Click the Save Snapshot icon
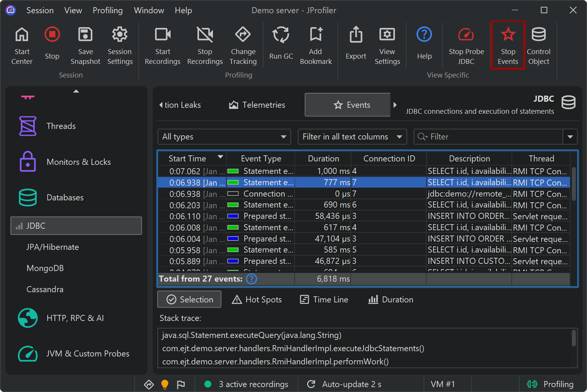Image resolution: width=587 pixels, height=392 pixels. pos(85,35)
